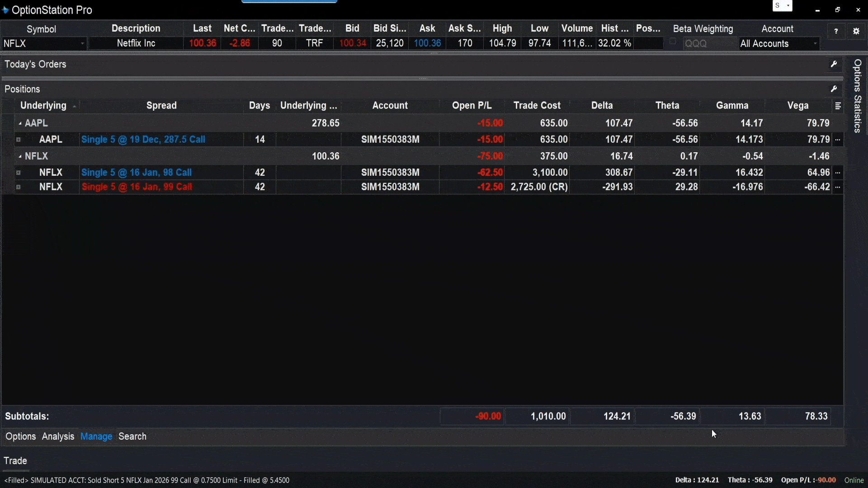Expand the Options Statistics side panel
This screenshot has width=868, height=488.
[857, 96]
